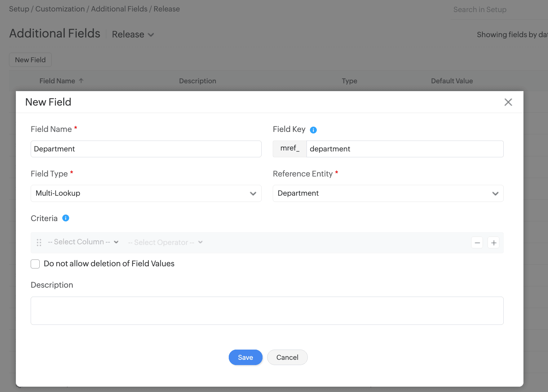Open Additional Fields breadcrumb link

point(119,9)
